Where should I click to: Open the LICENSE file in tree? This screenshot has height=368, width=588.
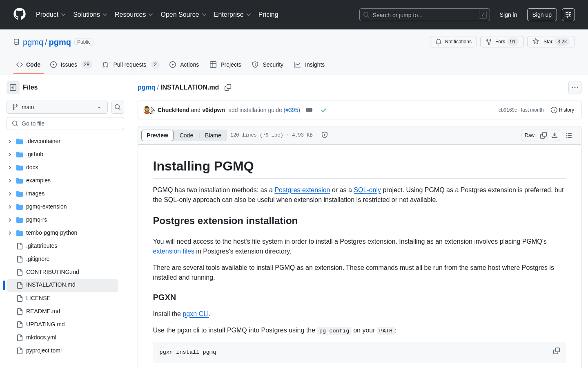pyautogui.click(x=38, y=298)
